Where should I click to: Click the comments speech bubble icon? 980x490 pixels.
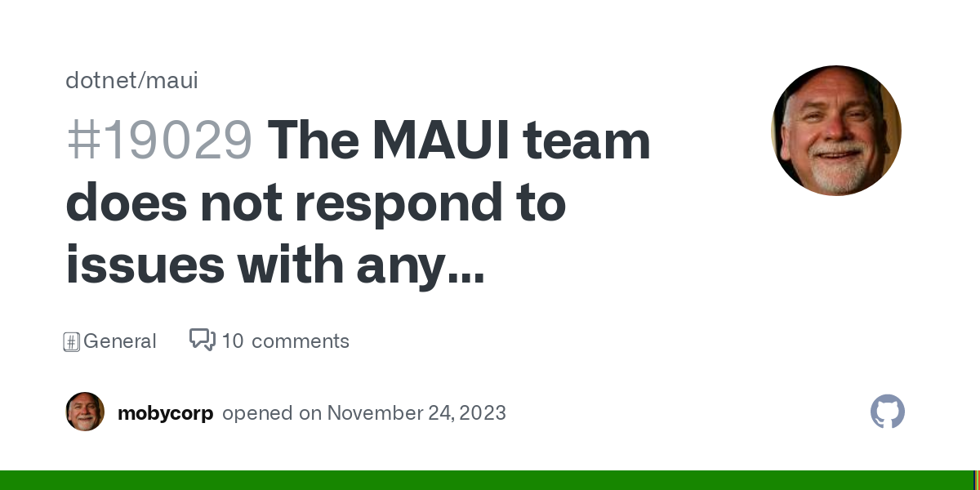click(x=202, y=340)
